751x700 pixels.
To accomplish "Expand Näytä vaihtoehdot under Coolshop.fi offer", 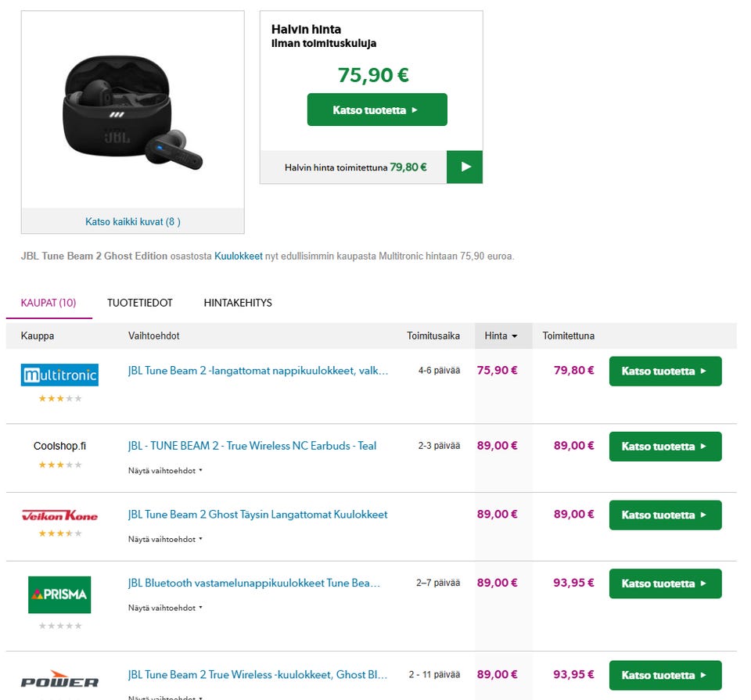I will tap(165, 471).
